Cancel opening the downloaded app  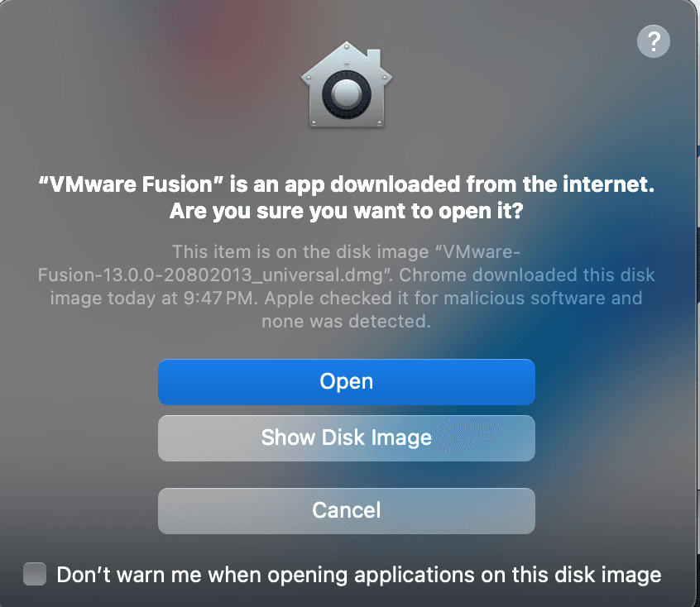(x=347, y=510)
